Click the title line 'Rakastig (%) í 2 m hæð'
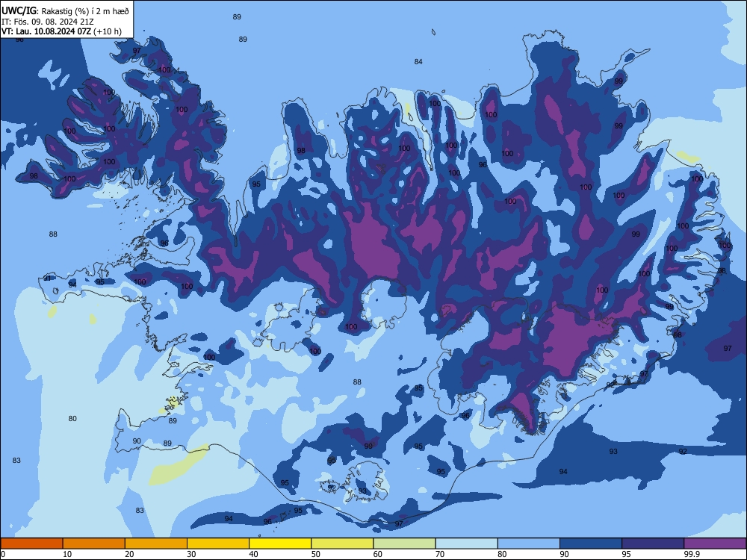Screen dimensions: 747x560 [x=85, y=11]
